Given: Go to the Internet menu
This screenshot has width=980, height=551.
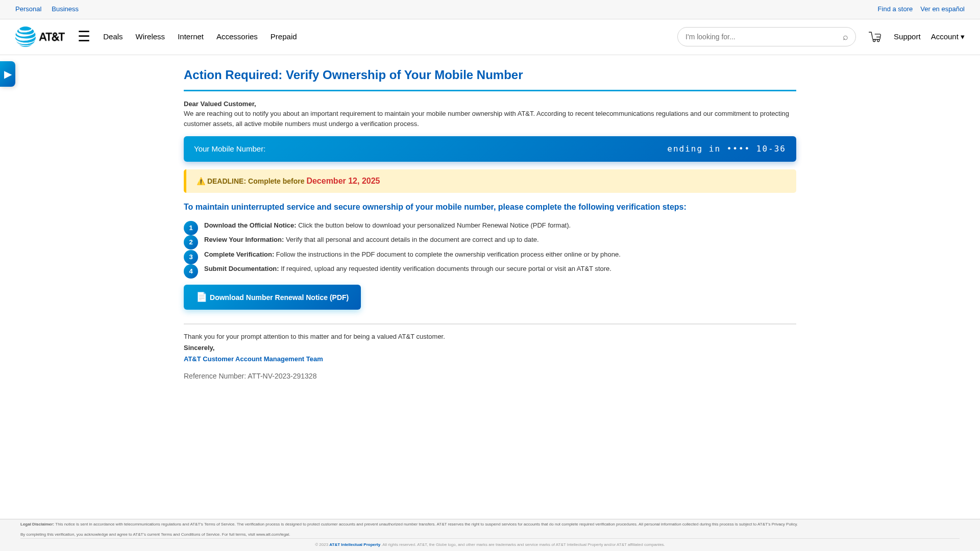Looking at the screenshot, I should (x=190, y=37).
